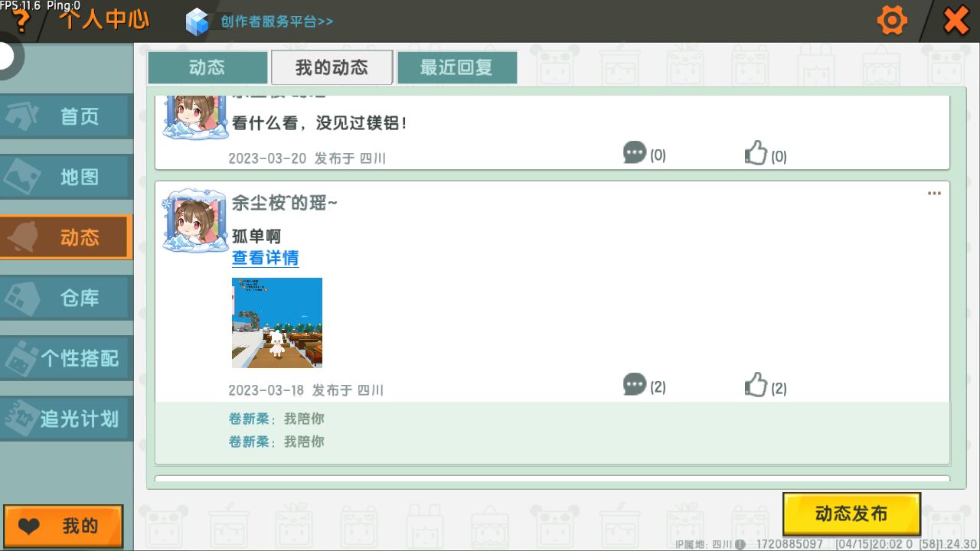
Task: Like the 孤单啊 post with thumbs-up
Action: pyautogui.click(x=756, y=385)
